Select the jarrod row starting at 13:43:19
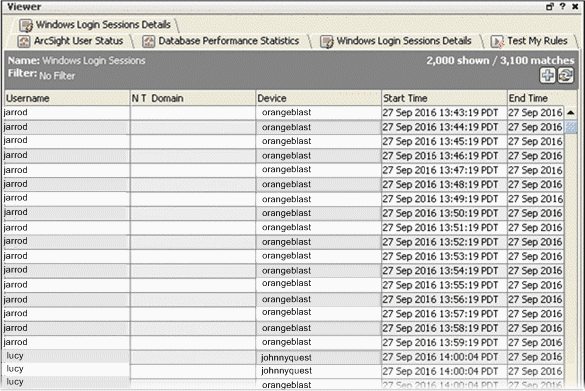The height and width of the screenshot is (391, 585). point(284,112)
